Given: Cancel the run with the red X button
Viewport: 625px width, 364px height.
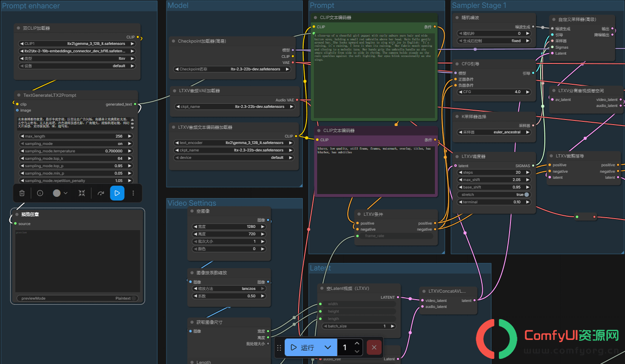Looking at the screenshot, I should pos(374,347).
